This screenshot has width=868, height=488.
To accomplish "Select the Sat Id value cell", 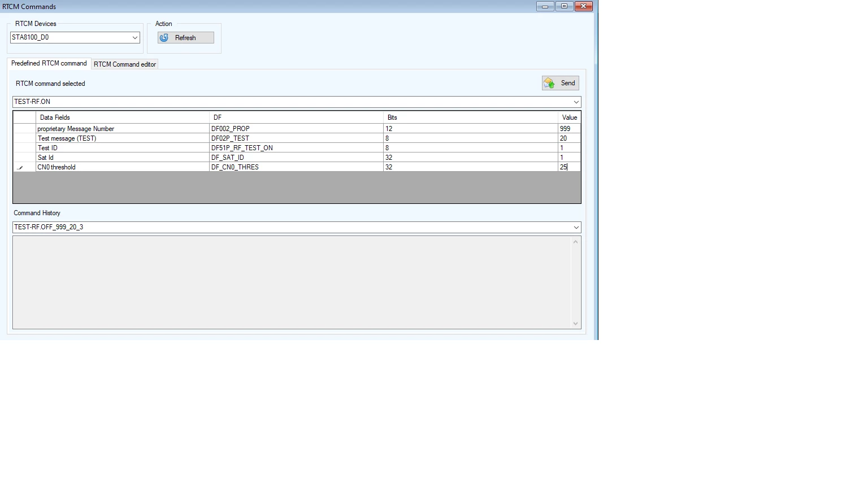I will tap(568, 158).
